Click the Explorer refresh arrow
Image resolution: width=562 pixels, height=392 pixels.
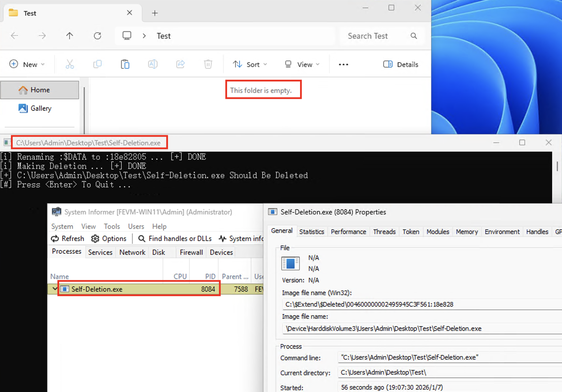click(x=97, y=36)
